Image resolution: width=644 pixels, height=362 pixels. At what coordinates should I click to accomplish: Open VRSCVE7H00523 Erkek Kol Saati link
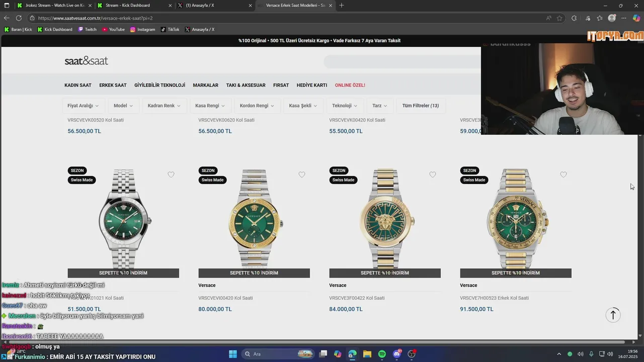pyautogui.click(x=494, y=298)
